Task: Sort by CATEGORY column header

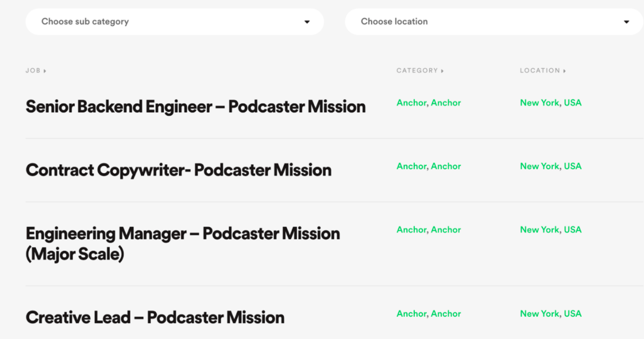Action: (x=420, y=71)
